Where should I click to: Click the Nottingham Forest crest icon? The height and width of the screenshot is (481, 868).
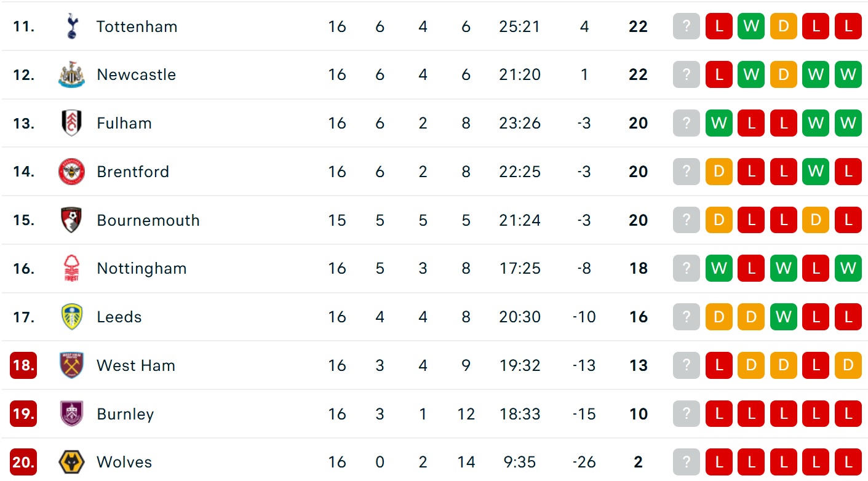pyautogui.click(x=72, y=268)
